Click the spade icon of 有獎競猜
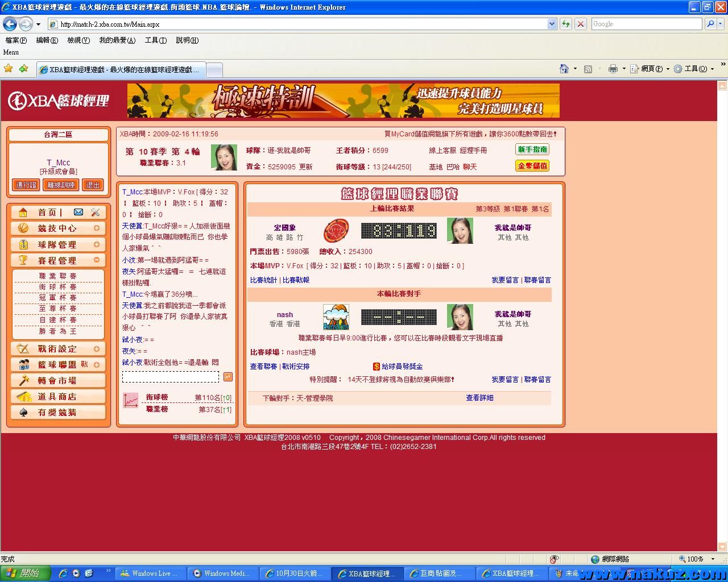Viewport: 728px width, 582px height. (x=23, y=412)
